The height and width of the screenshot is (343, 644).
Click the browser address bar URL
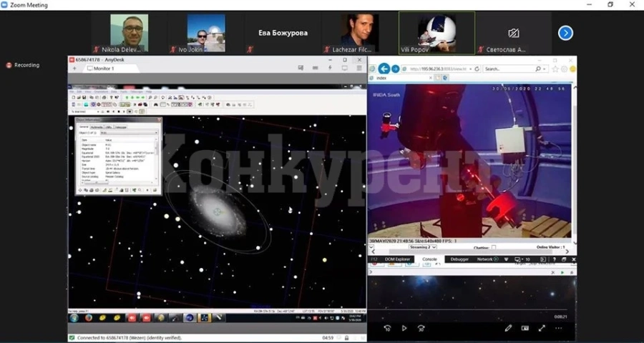pos(438,69)
